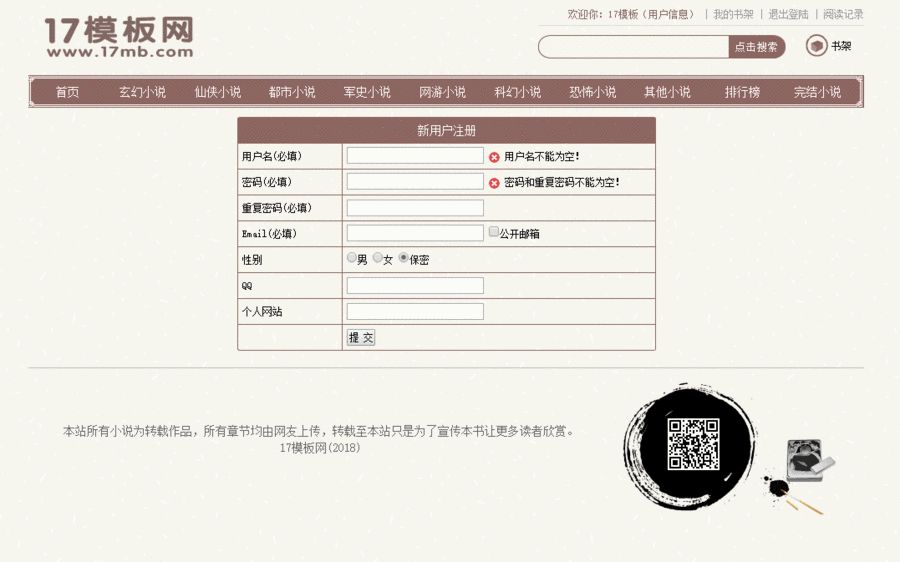This screenshot has height=562, width=900.
Task: Select the 保密 gender radio button
Action: (x=404, y=258)
